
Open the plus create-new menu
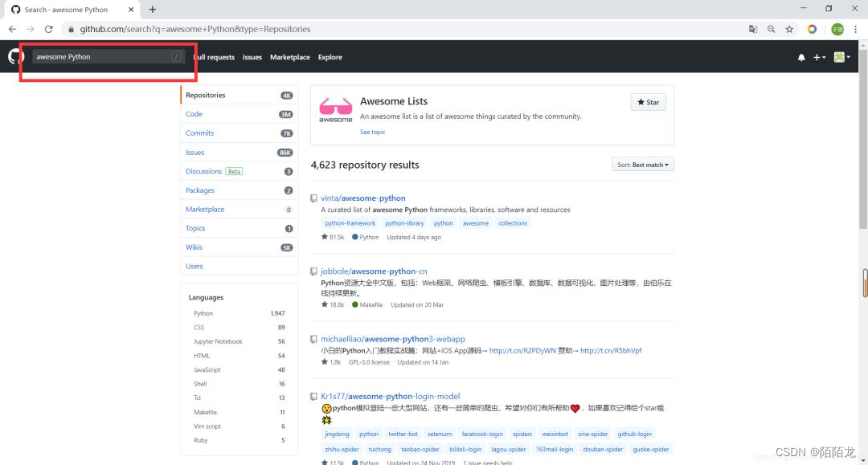[819, 57]
